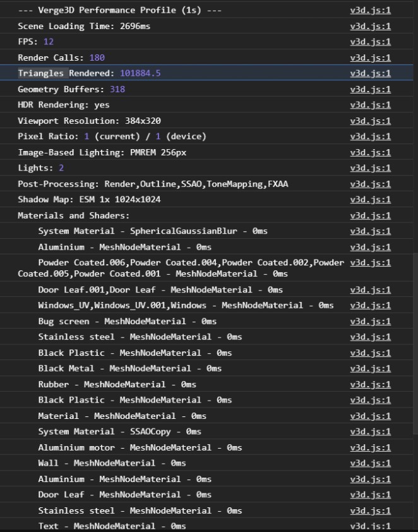The height and width of the screenshot is (532, 418).
Task: Click v3d.js:1 link on Render Calls row
Action: pos(370,57)
